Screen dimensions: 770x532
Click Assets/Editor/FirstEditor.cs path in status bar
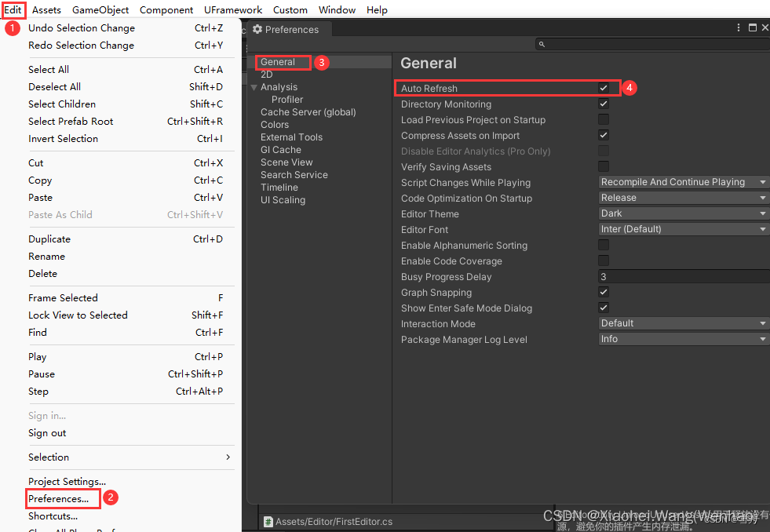pos(334,522)
